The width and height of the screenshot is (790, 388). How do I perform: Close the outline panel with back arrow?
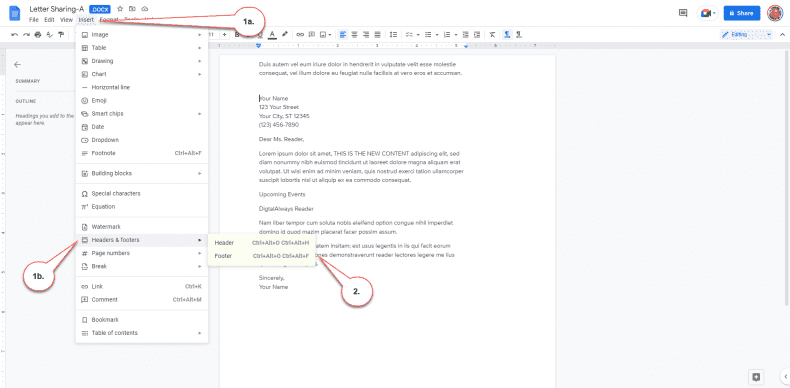coord(18,64)
